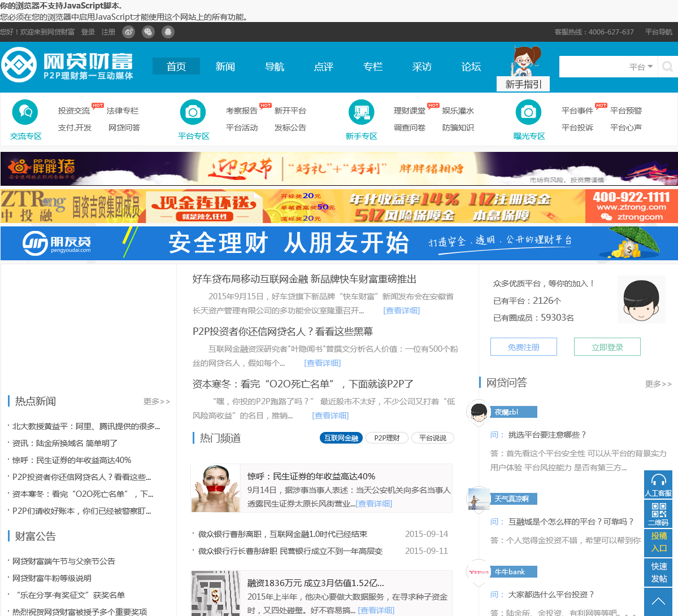Click the 二维码 QR code icon
The height and width of the screenshot is (616, 678).
pos(658,514)
